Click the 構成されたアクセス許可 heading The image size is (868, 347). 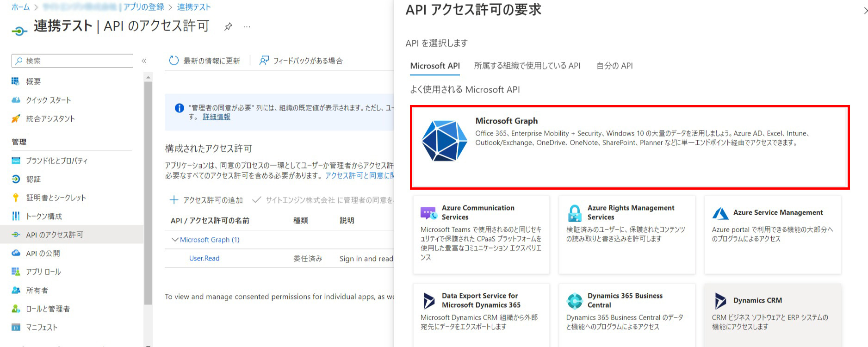[x=209, y=149]
